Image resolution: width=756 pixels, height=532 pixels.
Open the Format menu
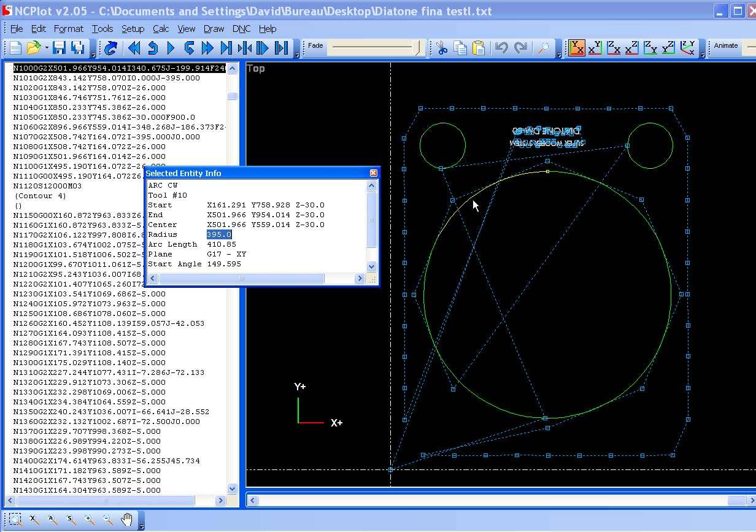(69, 29)
